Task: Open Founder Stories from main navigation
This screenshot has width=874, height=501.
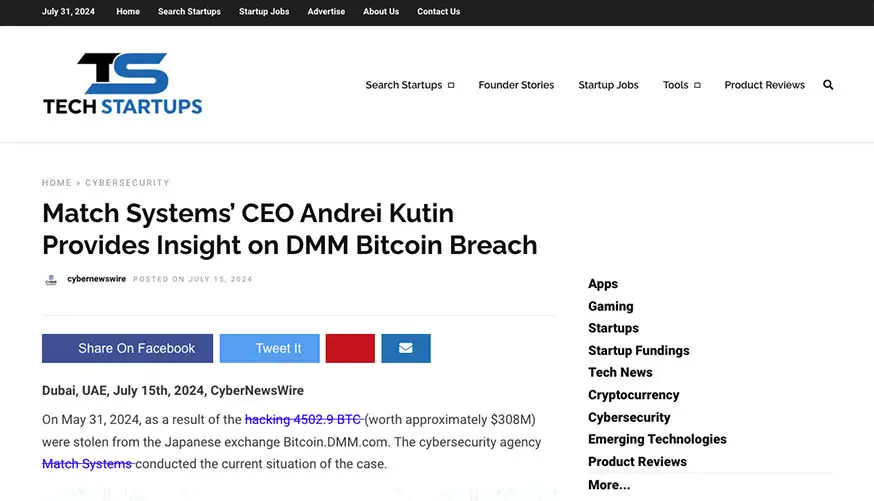Action: coord(516,85)
